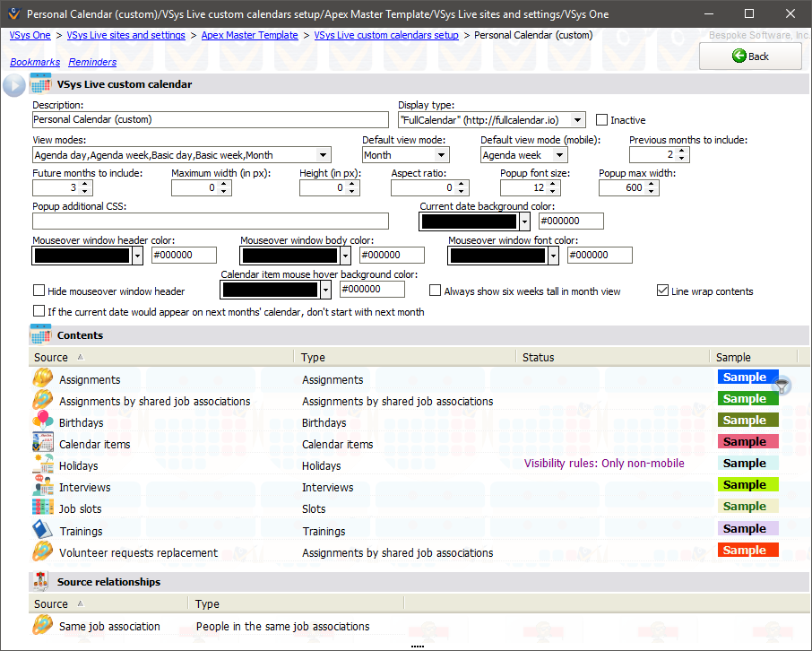Click the Birthdays balloons icon
812x651 pixels.
pos(42,421)
